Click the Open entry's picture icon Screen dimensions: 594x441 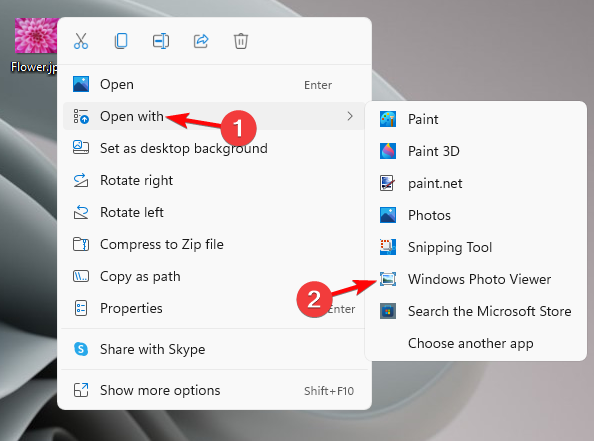click(x=81, y=84)
